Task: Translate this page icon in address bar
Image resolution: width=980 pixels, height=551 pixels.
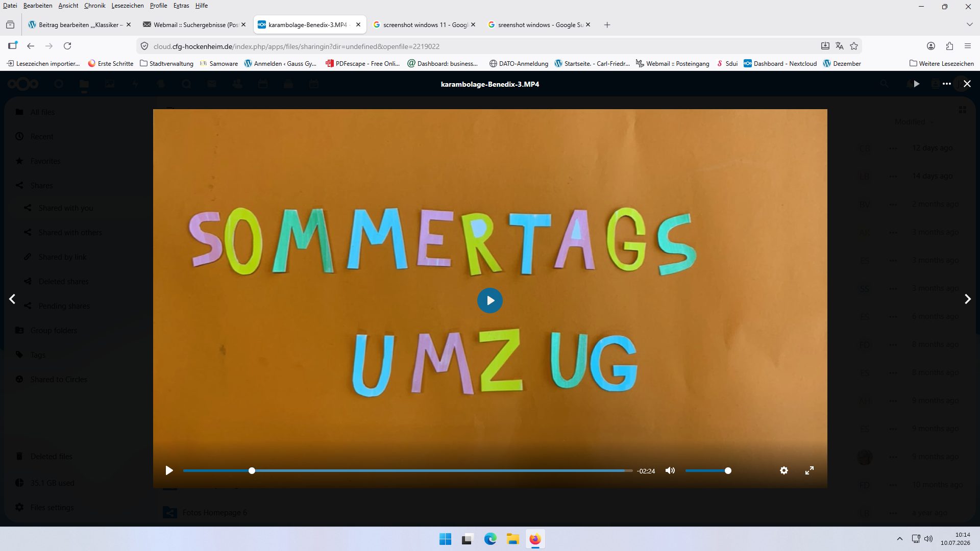Action: click(x=840, y=46)
